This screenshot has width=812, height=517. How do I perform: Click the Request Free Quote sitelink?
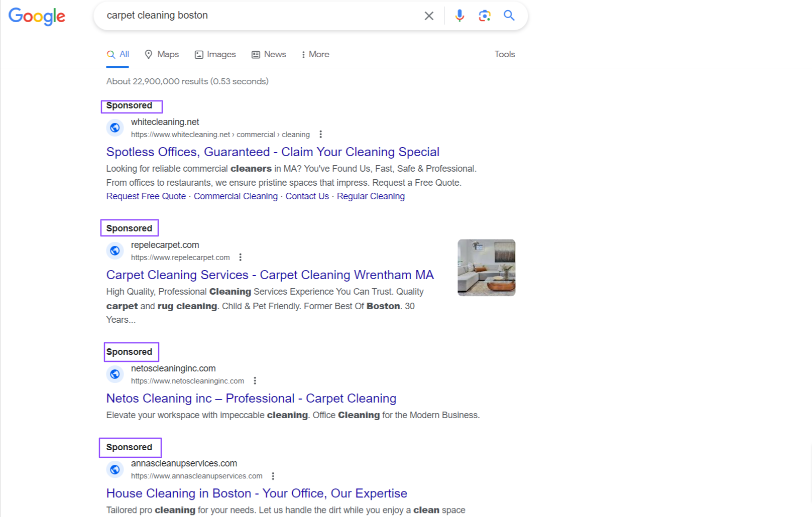[x=146, y=196]
